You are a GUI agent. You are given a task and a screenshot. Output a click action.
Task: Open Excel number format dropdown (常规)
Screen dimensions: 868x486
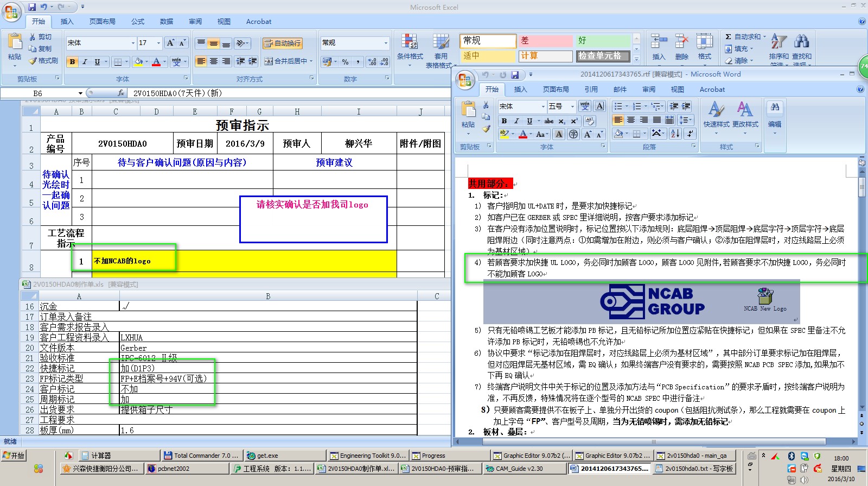(386, 43)
